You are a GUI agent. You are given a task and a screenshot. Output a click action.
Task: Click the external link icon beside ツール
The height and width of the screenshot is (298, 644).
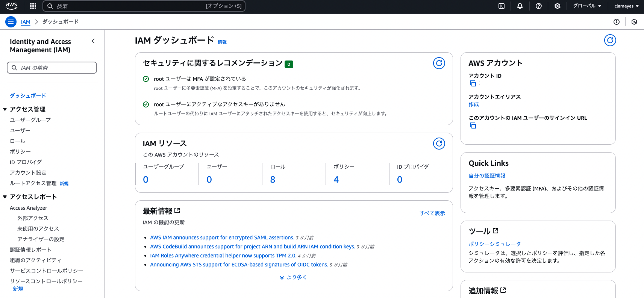tap(496, 231)
